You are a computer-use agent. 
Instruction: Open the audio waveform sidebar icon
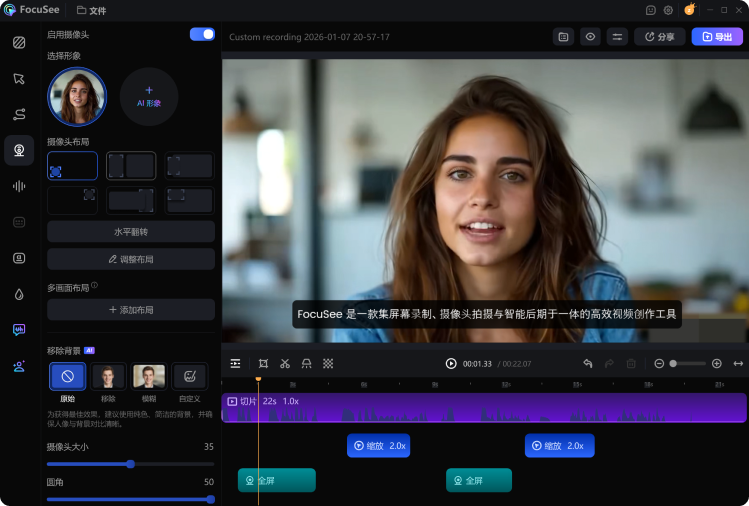[x=19, y=186]
